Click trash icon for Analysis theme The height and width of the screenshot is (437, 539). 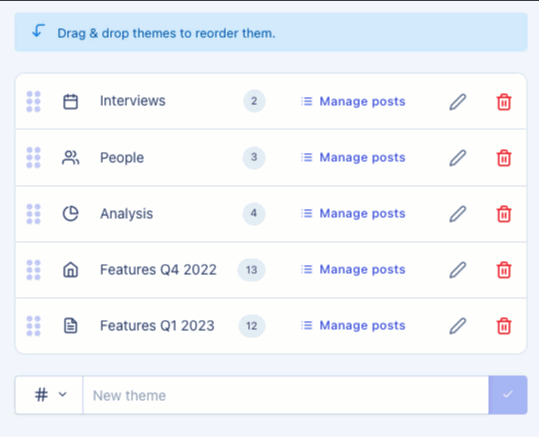(504, 214)
